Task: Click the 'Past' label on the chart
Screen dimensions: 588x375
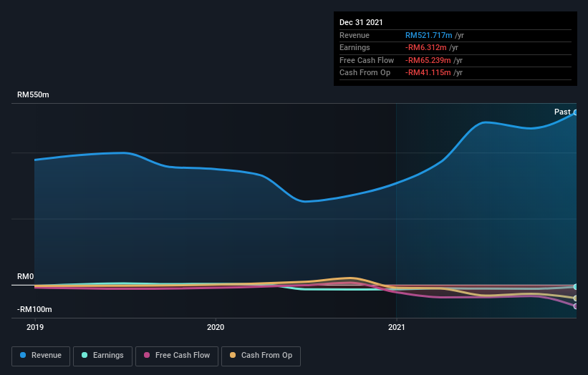Action: point(562,112)
